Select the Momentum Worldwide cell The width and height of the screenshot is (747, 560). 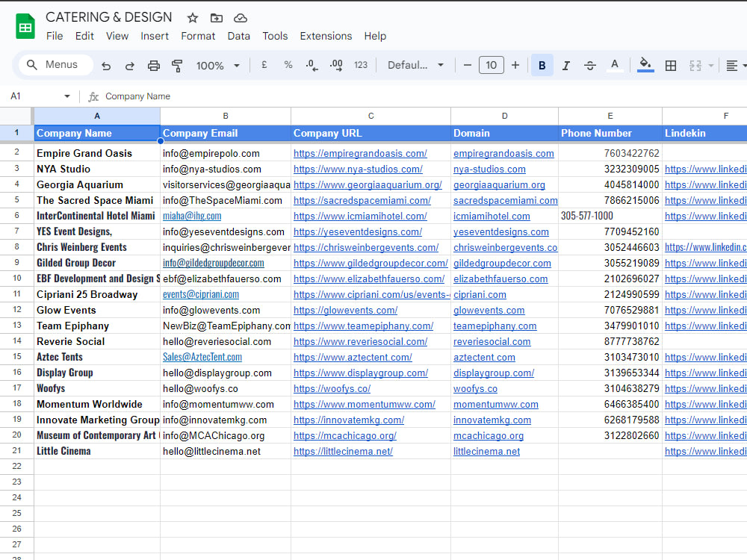97,404
